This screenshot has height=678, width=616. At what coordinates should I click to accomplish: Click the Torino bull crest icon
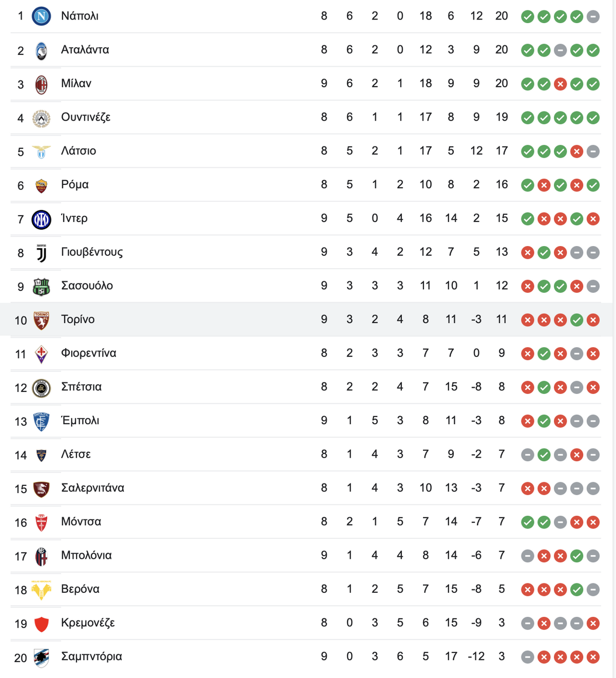41,321
